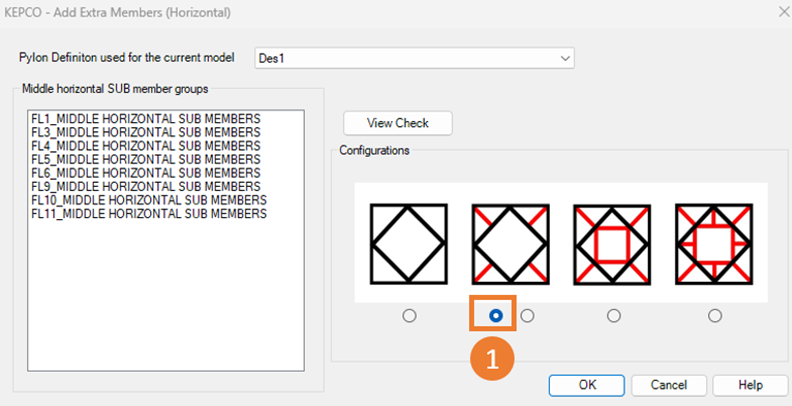Pick FL9_MIDDLE HORIZONTAL SUB MEMBERS from list
The image size is (792, 406).
(146, 187)
